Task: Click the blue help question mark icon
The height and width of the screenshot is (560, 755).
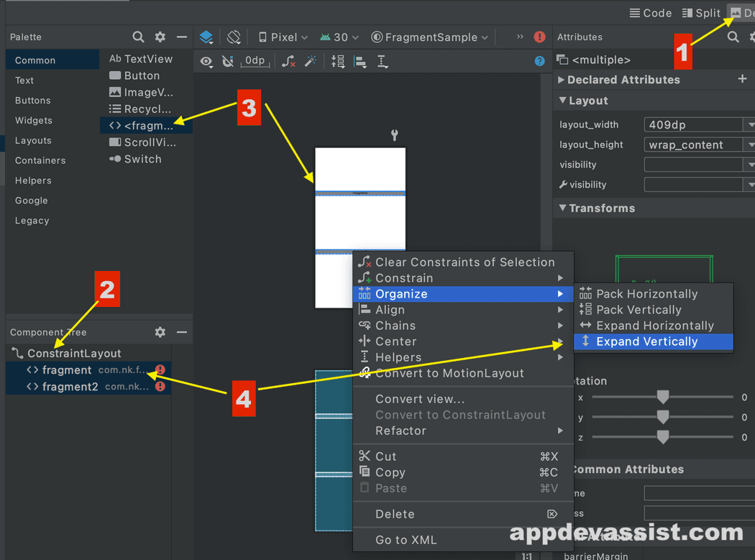Action: click(539, 61)
